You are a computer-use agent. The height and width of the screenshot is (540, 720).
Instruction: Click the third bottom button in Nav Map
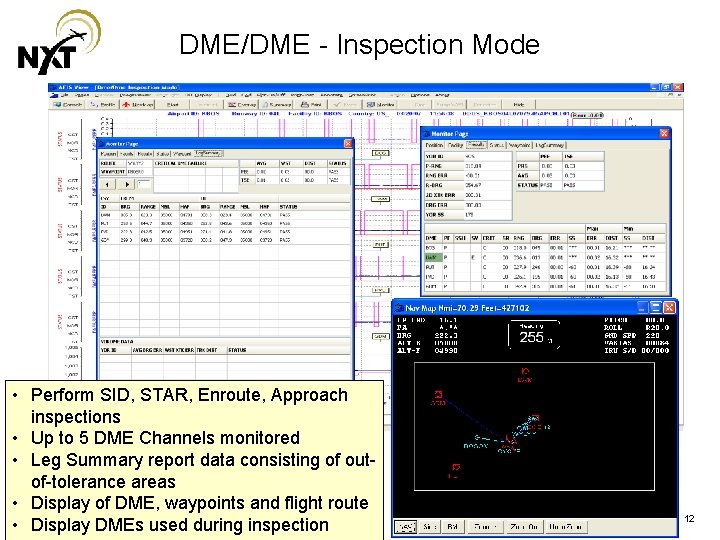[452, 527]
